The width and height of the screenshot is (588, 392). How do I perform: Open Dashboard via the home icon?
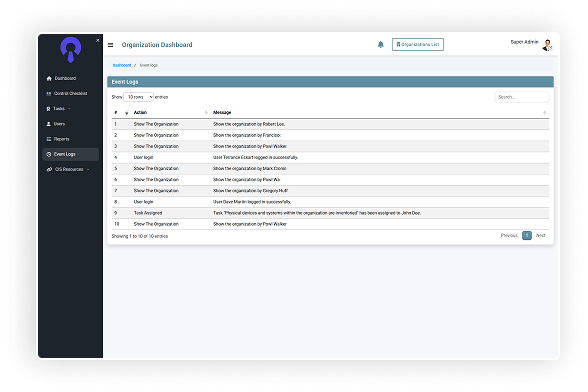click(49, 78)
